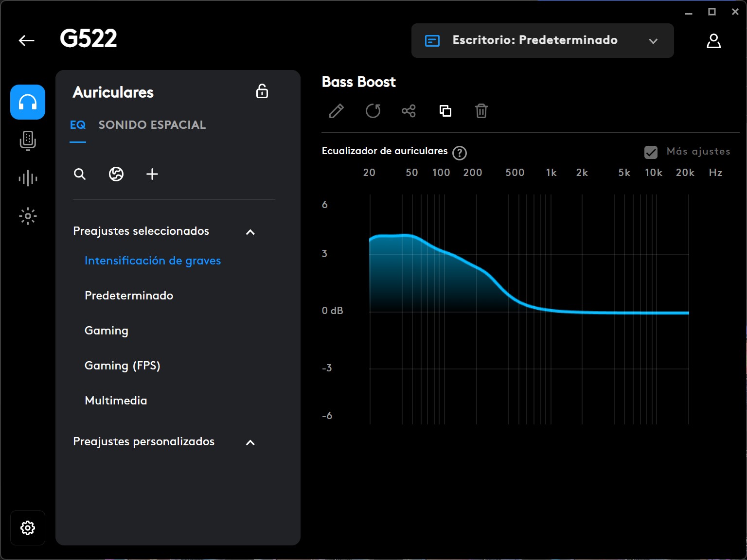Open the application settings gear
Screen dimensions: 747x560
click(x=28, y=527)
